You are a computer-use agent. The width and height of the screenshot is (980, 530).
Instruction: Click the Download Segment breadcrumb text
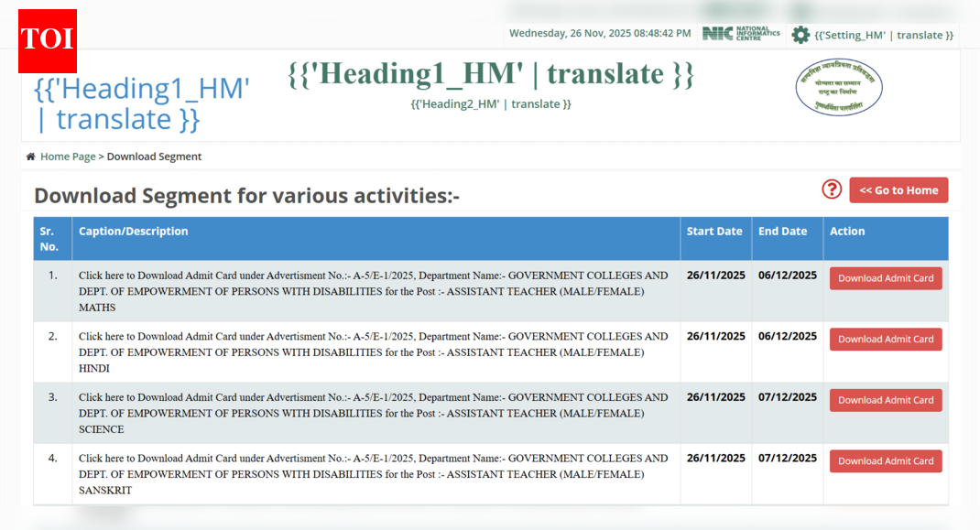coord(154,157)
